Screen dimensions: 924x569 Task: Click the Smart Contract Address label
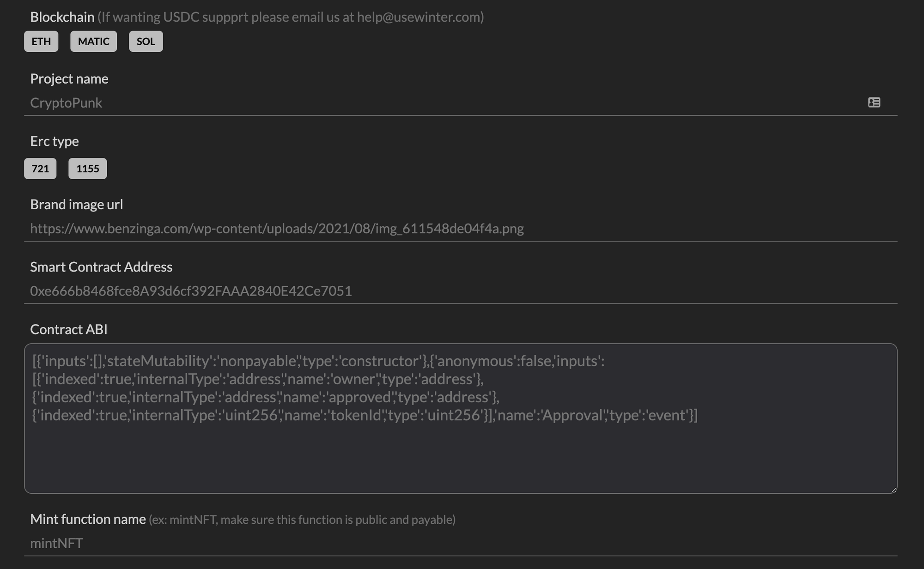[101, 267]
